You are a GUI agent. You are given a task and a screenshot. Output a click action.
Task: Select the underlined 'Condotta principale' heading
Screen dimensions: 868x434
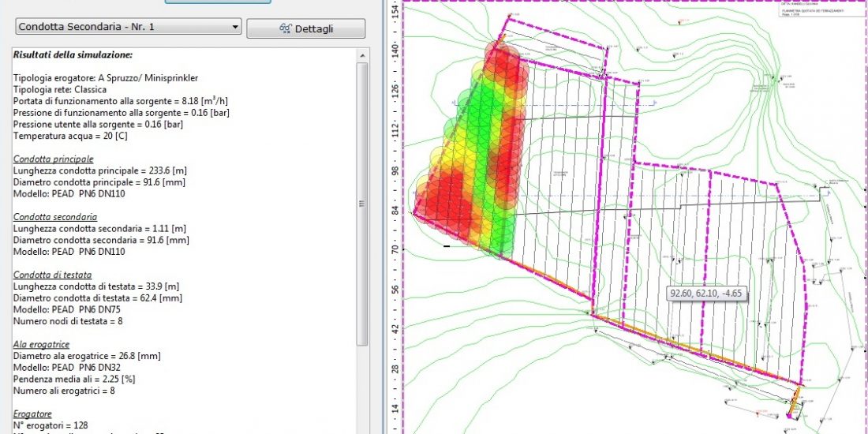click(53, 159)
